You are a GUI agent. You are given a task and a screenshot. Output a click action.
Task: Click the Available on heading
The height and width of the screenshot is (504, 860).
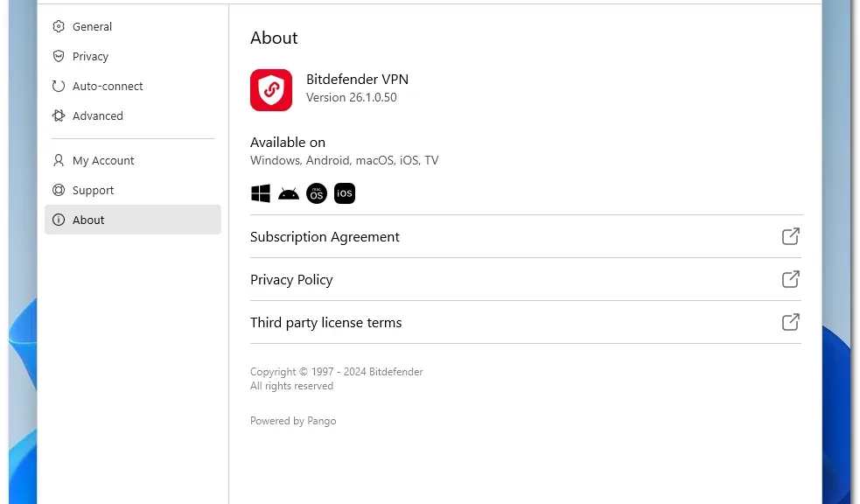pos(288,142)
